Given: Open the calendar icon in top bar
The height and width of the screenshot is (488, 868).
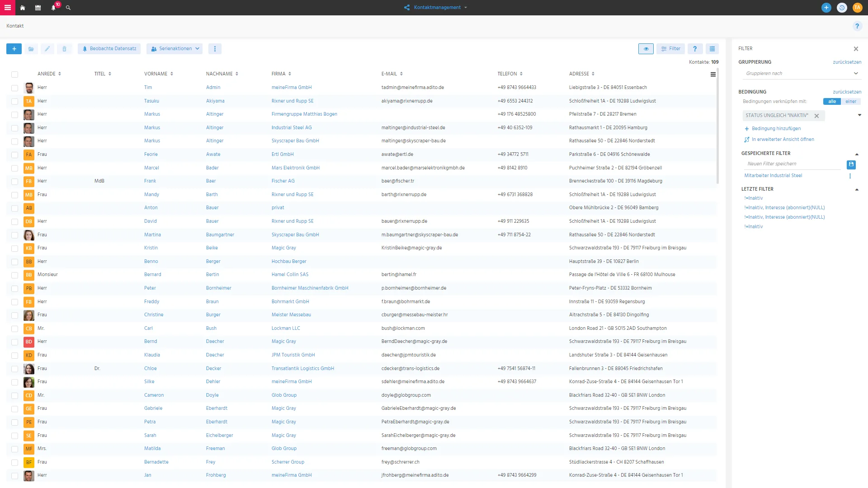Looking at the screenshot, I should (x=38, y=8).
